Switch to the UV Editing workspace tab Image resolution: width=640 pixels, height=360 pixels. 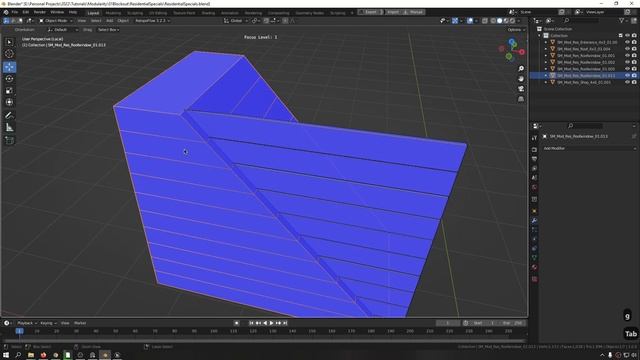click(158, 13)
